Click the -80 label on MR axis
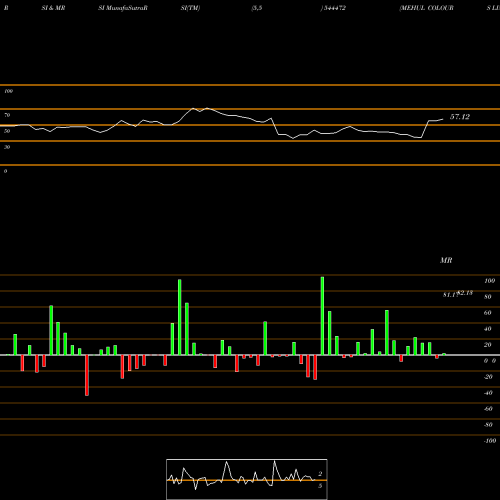The image size is (500, 500). [x=488, y=425]
